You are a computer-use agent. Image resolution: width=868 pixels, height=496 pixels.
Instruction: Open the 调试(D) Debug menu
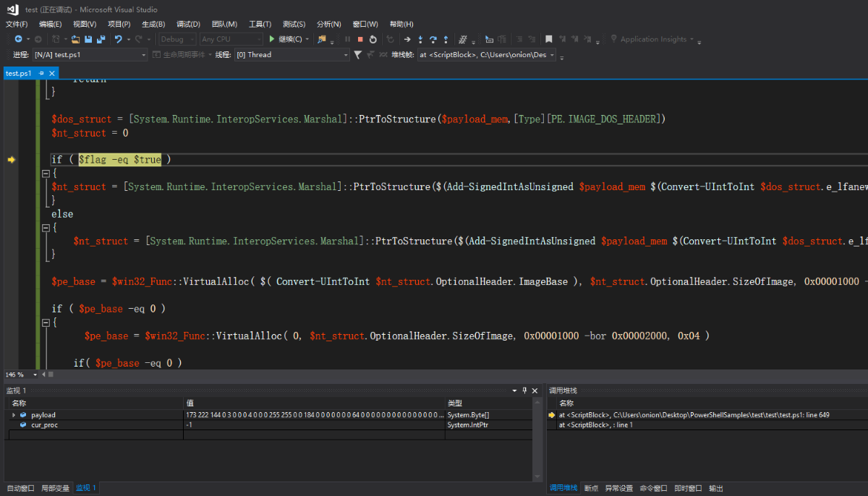(x=188, y=24)
